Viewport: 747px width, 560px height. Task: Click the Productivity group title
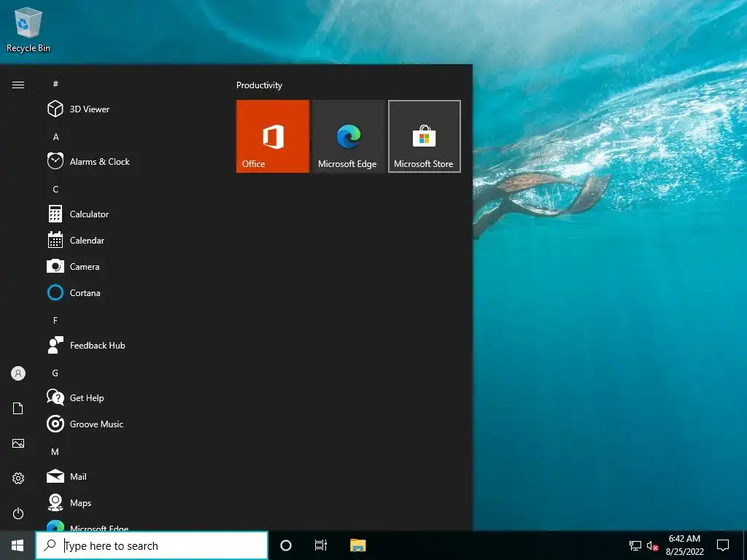(259, 85)
